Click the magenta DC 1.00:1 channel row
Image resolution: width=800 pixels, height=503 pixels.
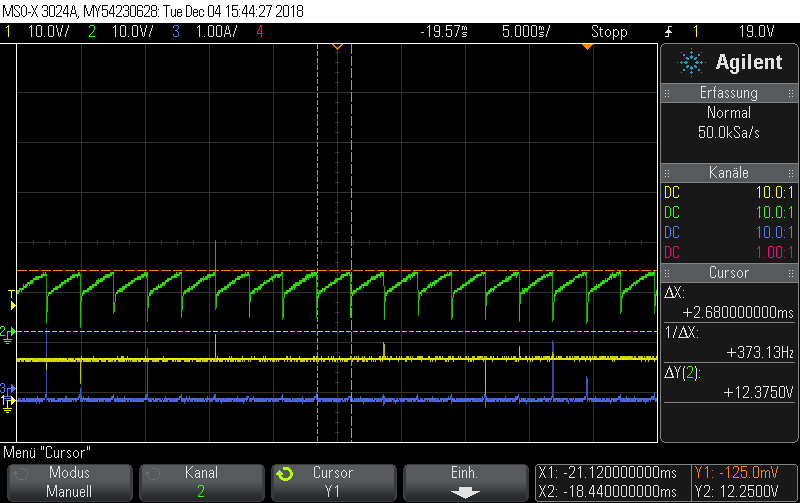pyautogui.click(x=729, y=252)
